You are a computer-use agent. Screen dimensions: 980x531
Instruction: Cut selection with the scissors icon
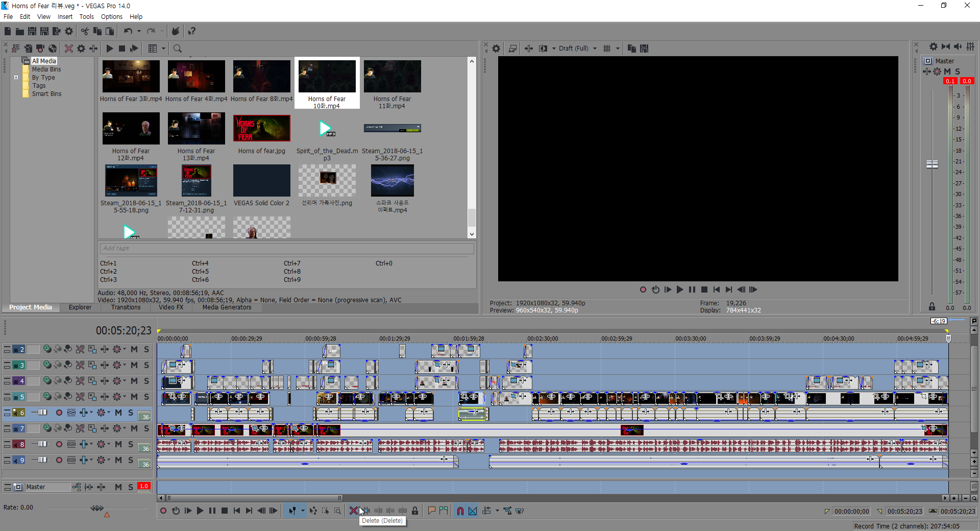point(85,31)
